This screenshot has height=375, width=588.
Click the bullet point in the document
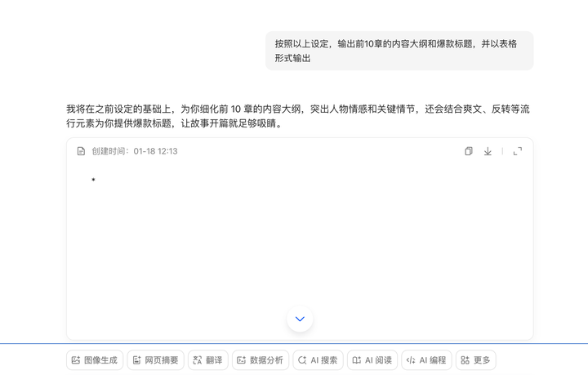pos(94,180)
